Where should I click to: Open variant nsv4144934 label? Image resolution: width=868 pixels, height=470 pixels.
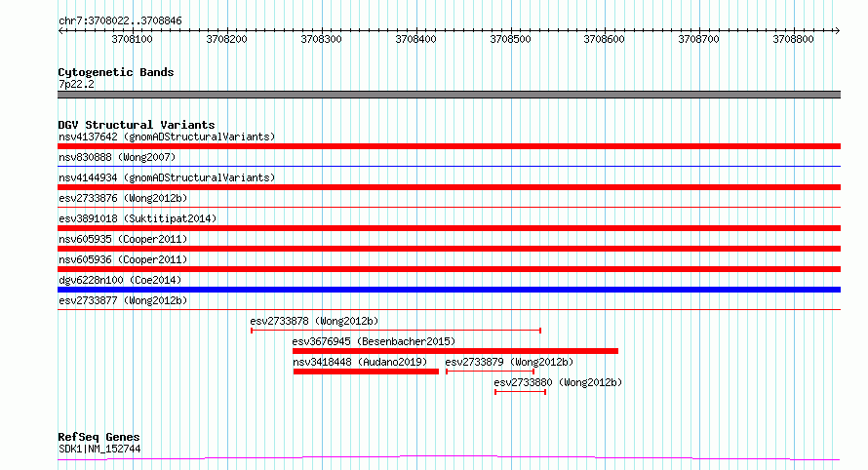(167, 177)
